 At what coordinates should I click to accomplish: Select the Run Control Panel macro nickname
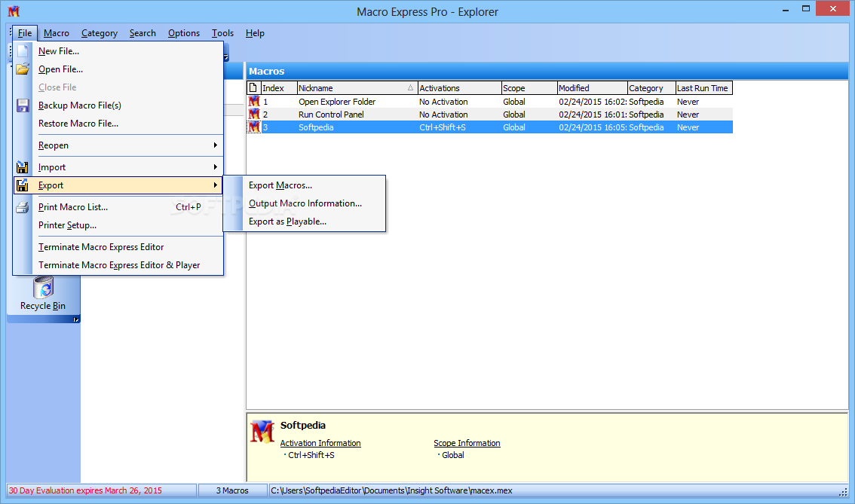[x=331, y=115]
